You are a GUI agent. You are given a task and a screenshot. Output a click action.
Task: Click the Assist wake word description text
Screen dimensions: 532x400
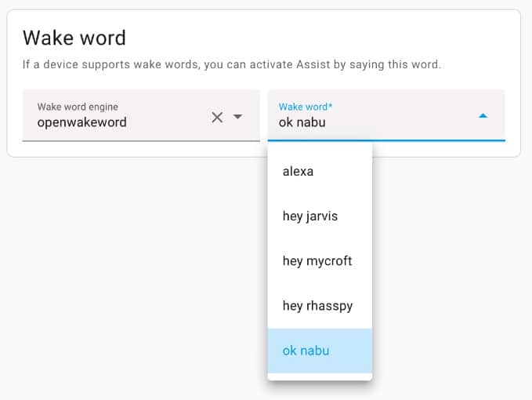232,64
